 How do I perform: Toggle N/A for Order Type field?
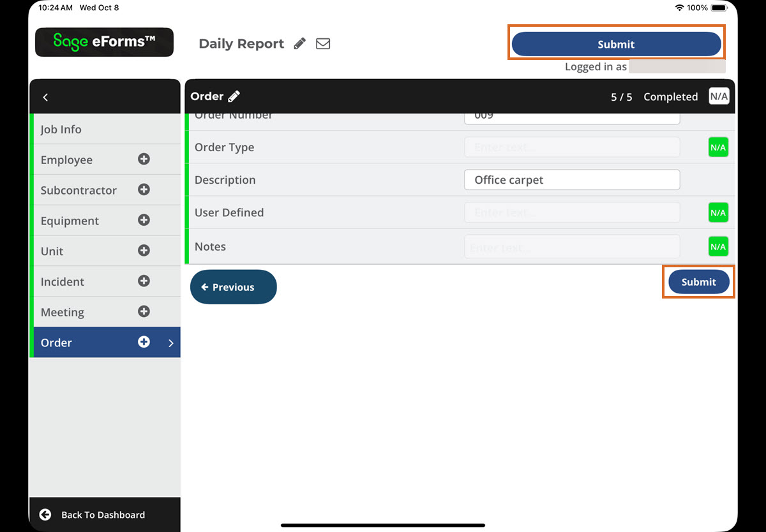[x=718, y=147]
